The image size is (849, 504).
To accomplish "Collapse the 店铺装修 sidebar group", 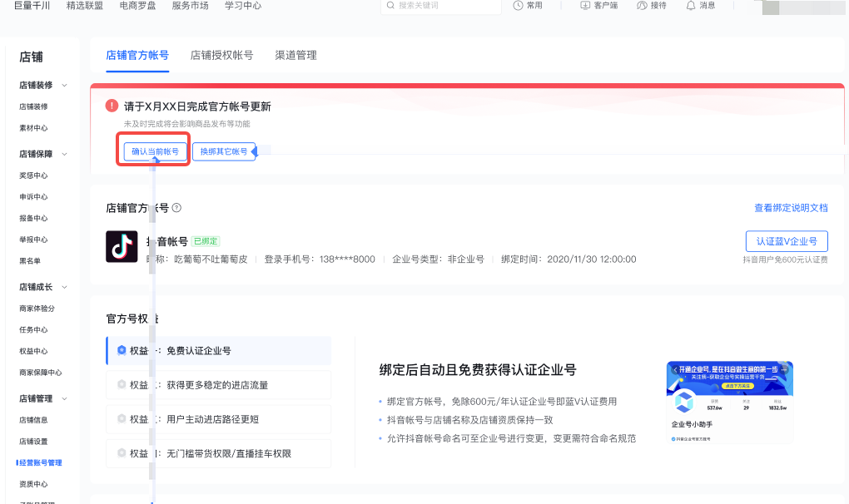I will 65,85.
